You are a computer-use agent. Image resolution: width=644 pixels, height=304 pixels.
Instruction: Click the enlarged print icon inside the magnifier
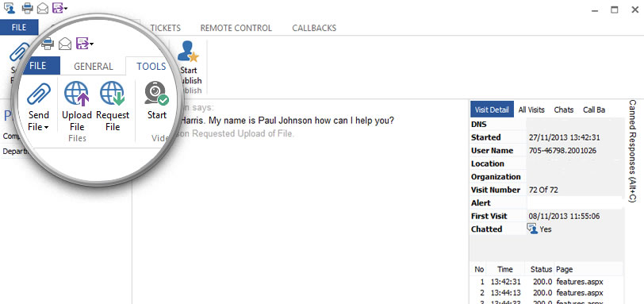tap(48, 43)
